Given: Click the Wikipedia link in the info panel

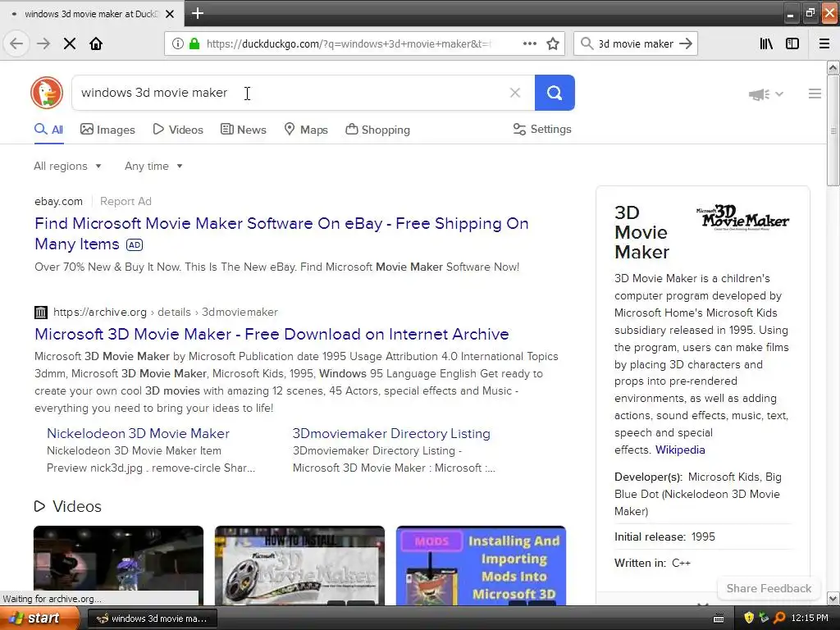Looking at the screenshot, I should pos(680,450).
